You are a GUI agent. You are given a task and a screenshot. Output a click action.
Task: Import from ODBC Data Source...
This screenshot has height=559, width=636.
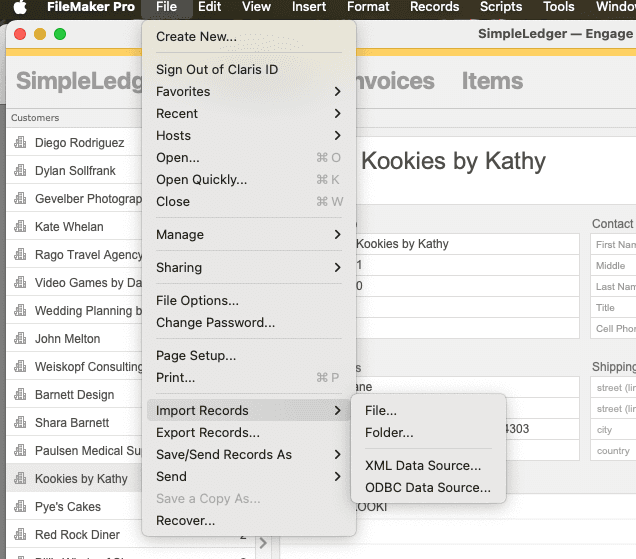pyautogui.click(x=428, y=487)
